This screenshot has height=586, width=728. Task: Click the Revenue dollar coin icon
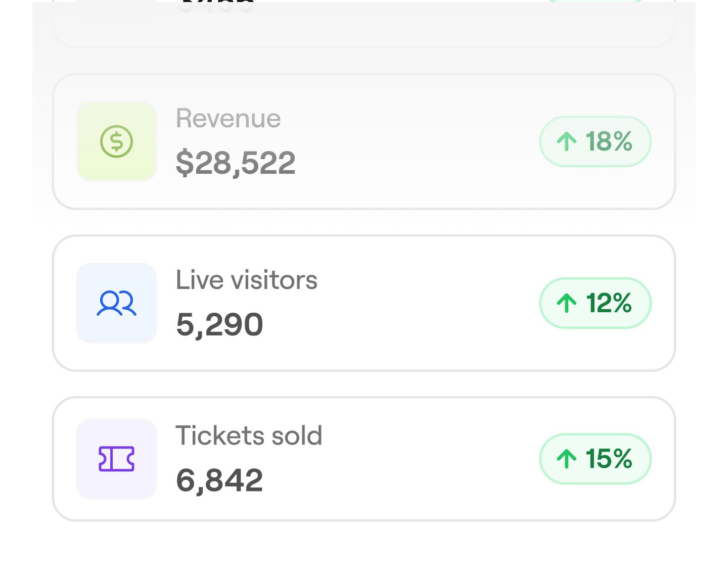116,141
